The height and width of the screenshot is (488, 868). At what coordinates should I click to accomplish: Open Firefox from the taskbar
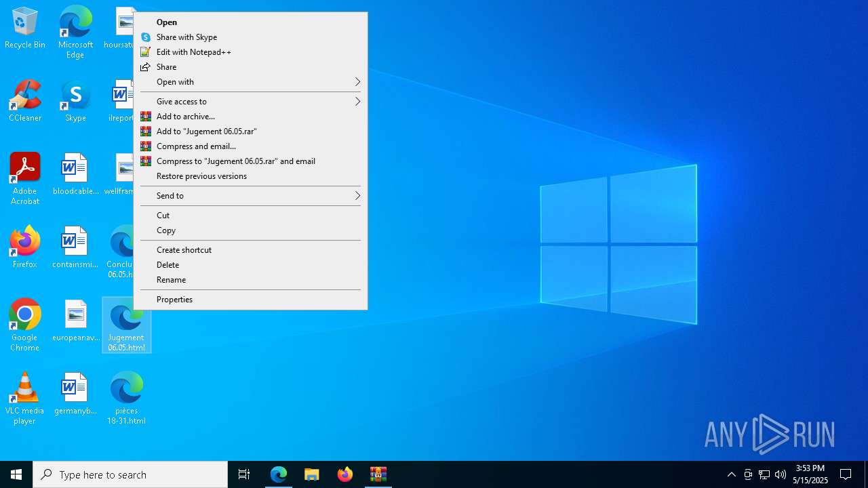coord(345,474)
